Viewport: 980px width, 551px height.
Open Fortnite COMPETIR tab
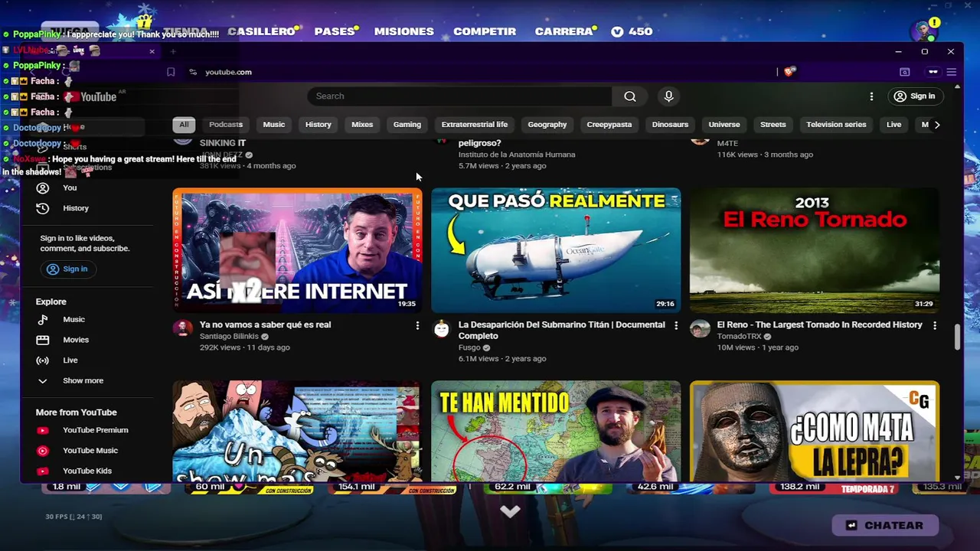pyautogui.click(x=485, y=31)
